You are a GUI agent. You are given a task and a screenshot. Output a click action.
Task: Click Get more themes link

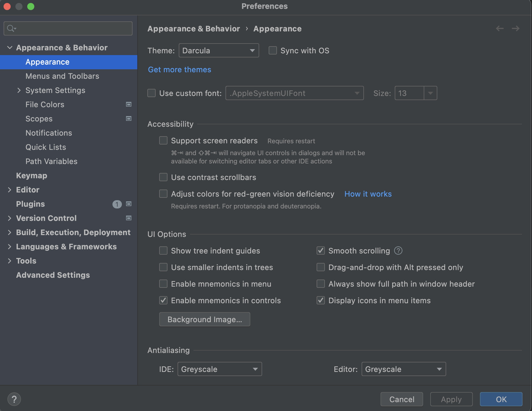[x=180, y=69]
